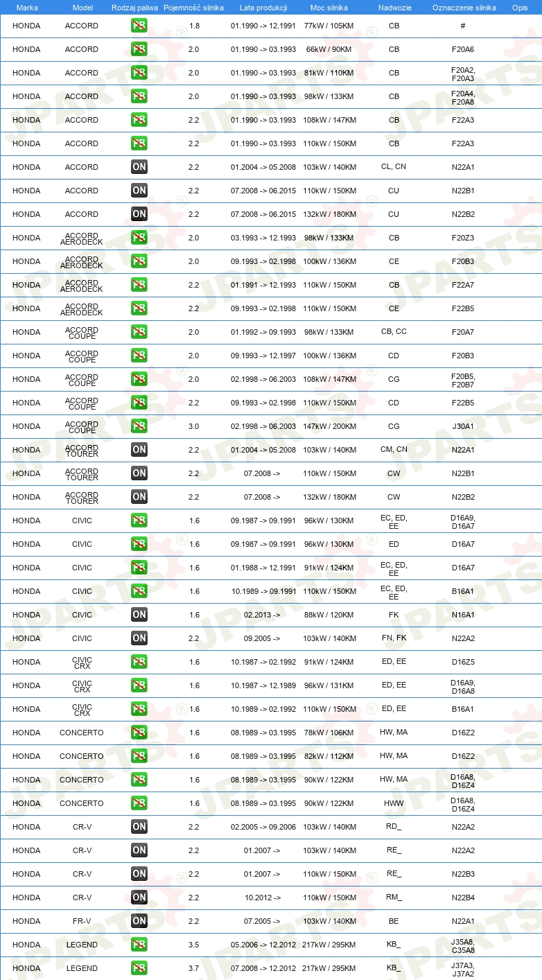The width and height of the screenshot is (542, 980).
Task: Select the petrol icon in the F20A2, F20A3 row
Action: [x=139, y=73]
